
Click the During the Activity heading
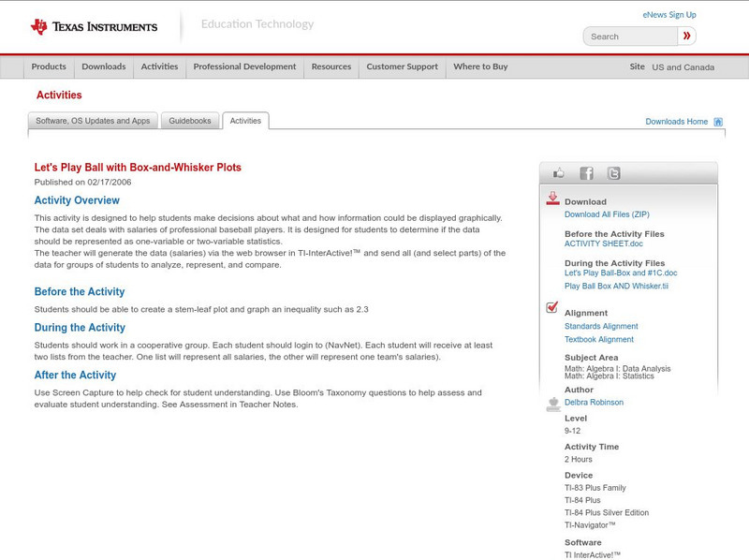point(80,328)
